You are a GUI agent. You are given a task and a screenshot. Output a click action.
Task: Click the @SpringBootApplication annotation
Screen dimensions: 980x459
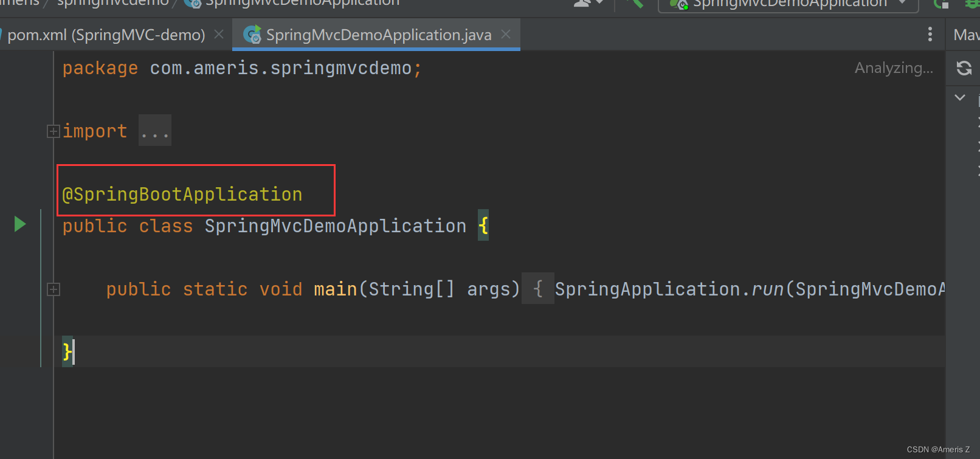[x=182, y=195]
